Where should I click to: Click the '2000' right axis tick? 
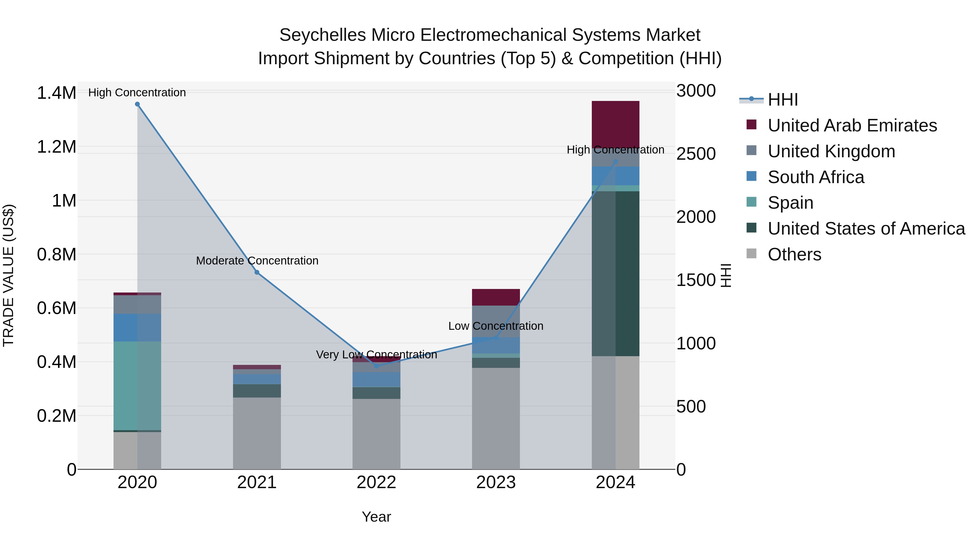(x=696, y=217)
